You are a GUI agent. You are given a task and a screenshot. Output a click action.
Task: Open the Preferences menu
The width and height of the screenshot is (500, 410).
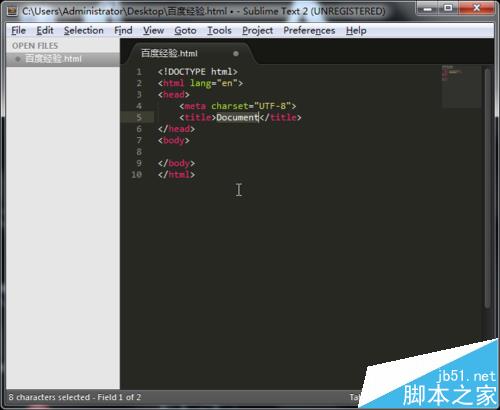click(309, 31)
